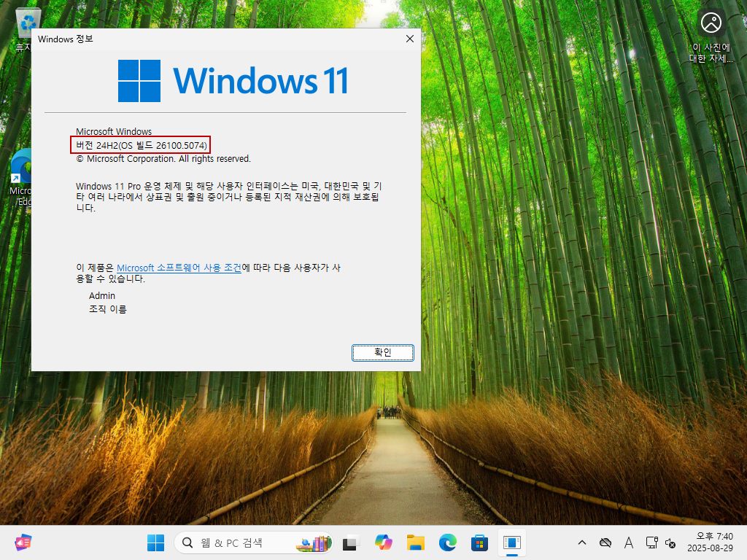Open the network status tray icon
The image size is (747, 560).
tap(651, 542)
